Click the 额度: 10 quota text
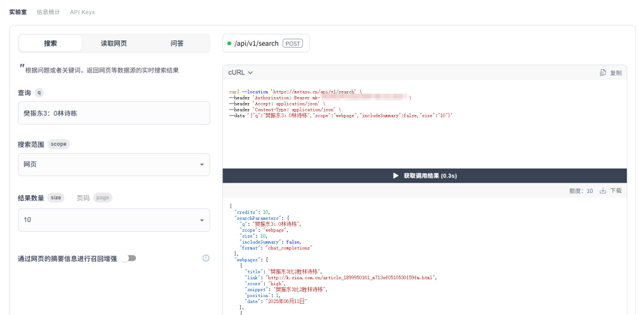Image resolution: width=644 pixels, height=315 pixels. pos(581,191)
